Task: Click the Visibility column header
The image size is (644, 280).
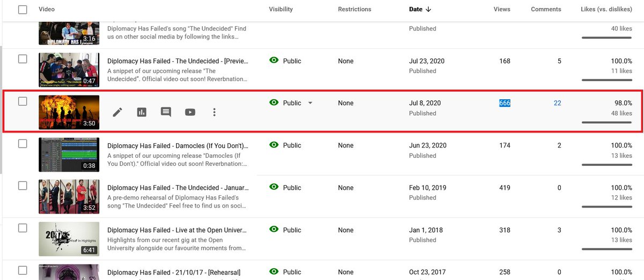Action: 281,9
